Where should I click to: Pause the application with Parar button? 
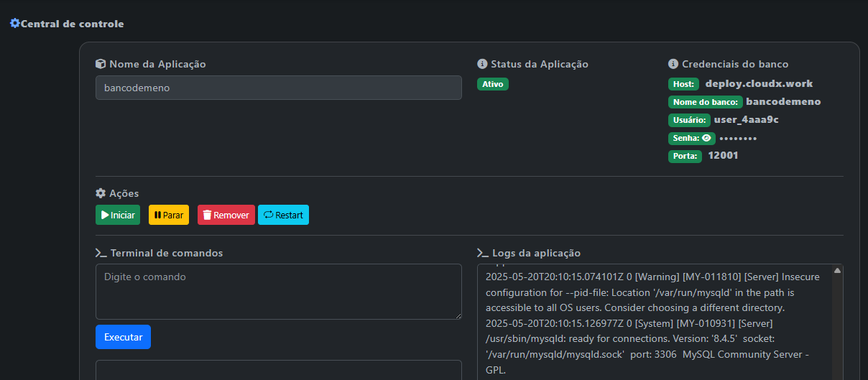tap(169, 215)
